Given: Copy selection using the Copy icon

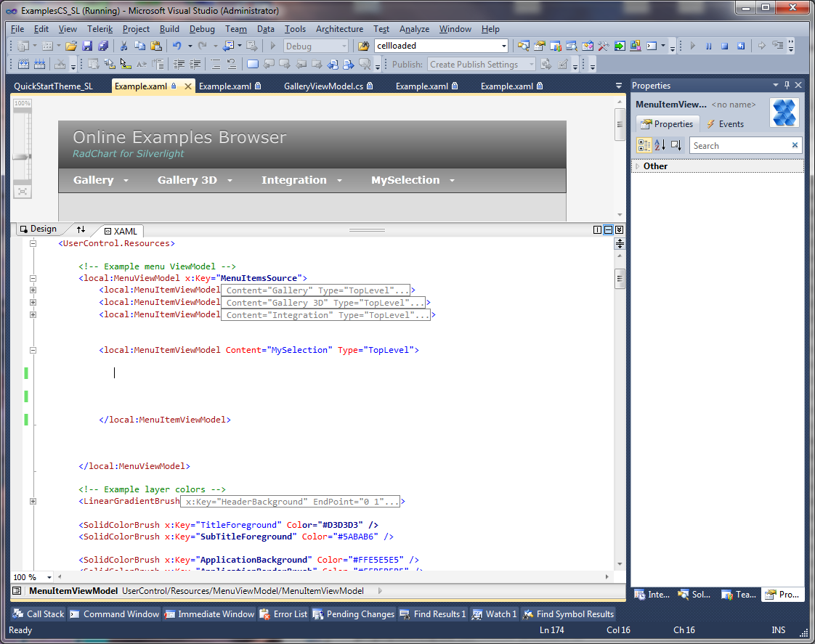Looking at the screenshot, I should tap(139, 46).
